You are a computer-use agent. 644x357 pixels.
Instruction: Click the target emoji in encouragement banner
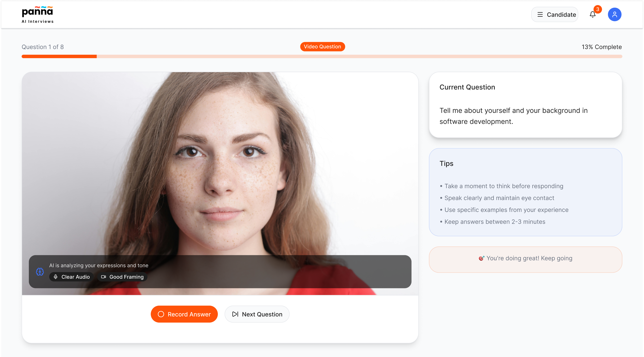(481, 258)
